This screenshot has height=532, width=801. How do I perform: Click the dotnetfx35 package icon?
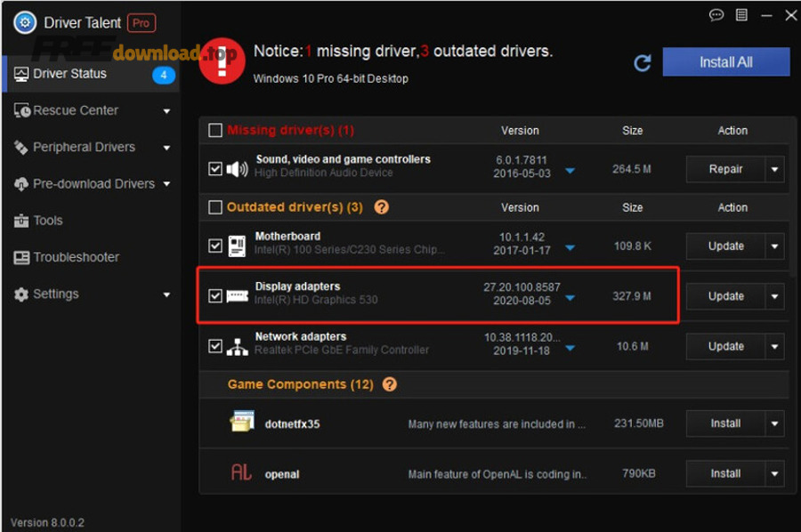[x=242, y=422]
